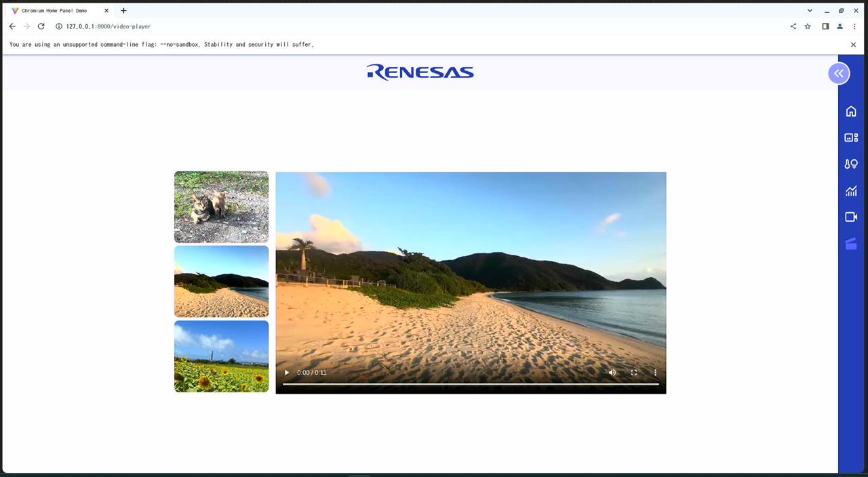Open the Chromium tab search dropdown
868x477 pixels.
tap(810, 11)
